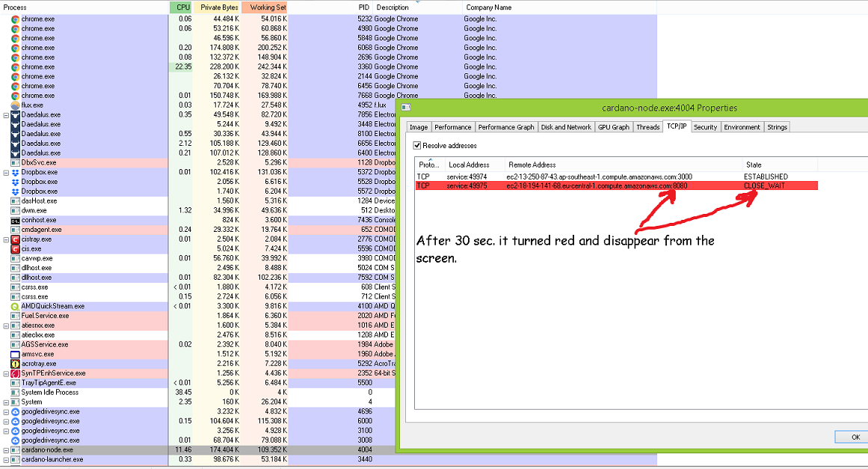Screen dimensions: 868x469
Task: Click the cistray.exe Comodo icon
Action: click(x=16, y=239)
